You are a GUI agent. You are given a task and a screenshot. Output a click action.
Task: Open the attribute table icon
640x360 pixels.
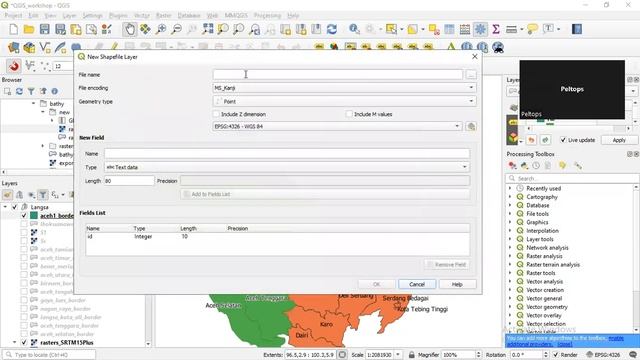(449, 29)
